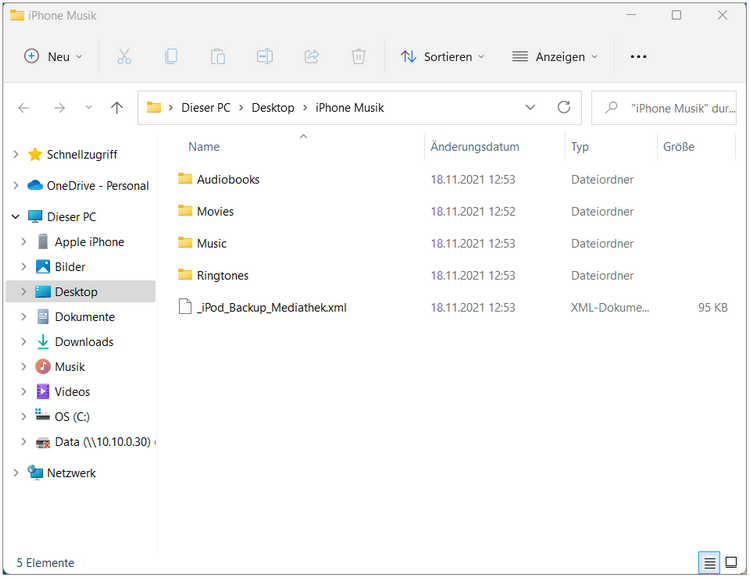Switch to large icons view in status bar
The height and width of the screenshot is (578, 750).
[x=731, y=562]
